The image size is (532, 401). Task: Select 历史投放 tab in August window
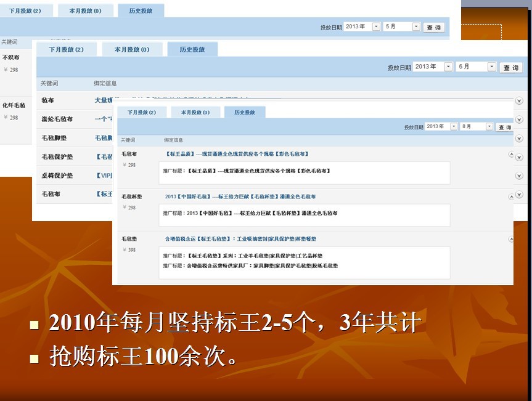245,112
